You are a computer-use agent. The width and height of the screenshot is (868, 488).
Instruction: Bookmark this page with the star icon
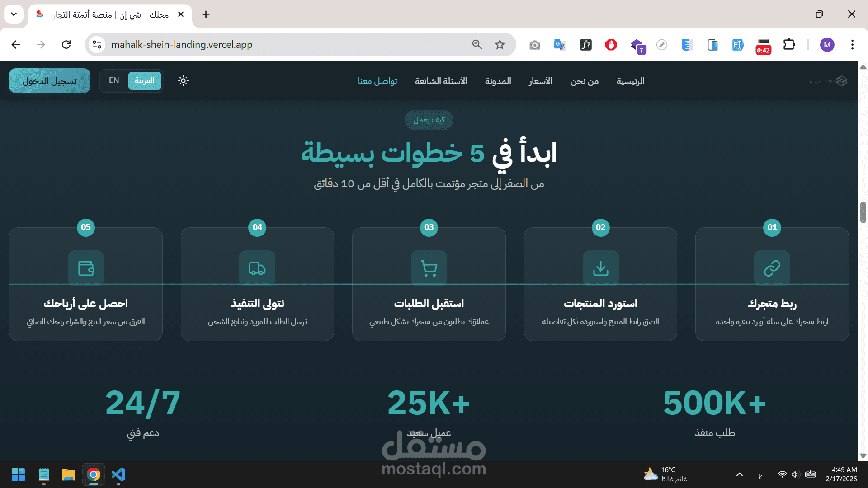[x=500, y=44]
